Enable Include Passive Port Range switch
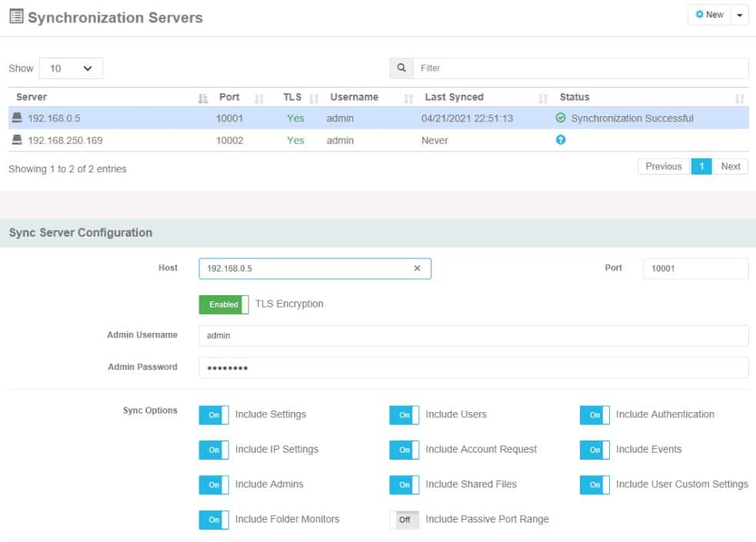756x542 pixels. pyautogui.click(x=404, y=520)
